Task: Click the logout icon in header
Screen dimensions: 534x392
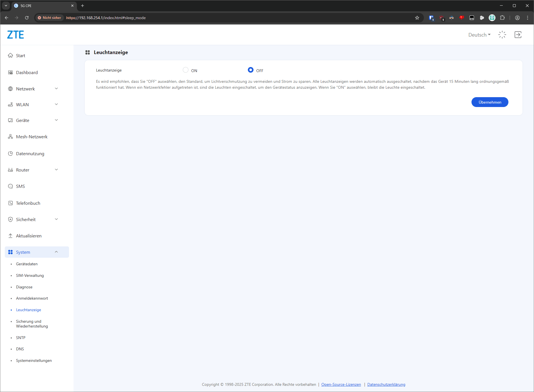Action: tap(518, 35)
